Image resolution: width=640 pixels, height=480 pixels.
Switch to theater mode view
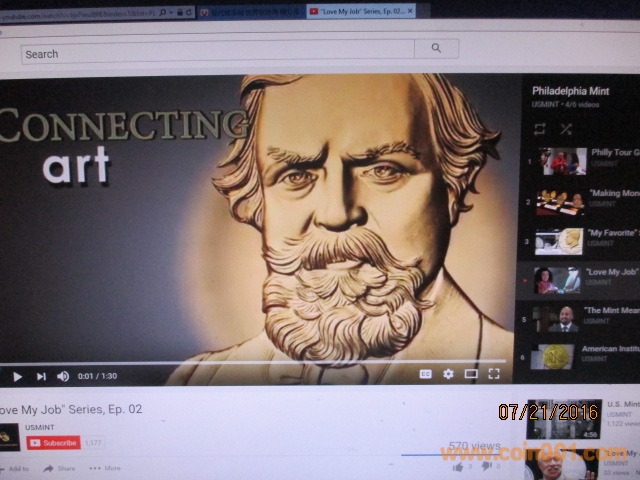[x=471, y=374]
